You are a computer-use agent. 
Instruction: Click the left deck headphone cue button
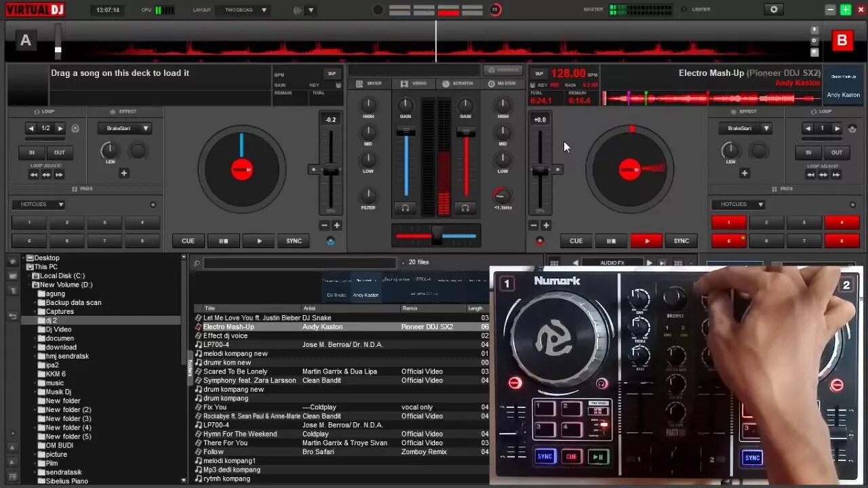coord(406,208)
